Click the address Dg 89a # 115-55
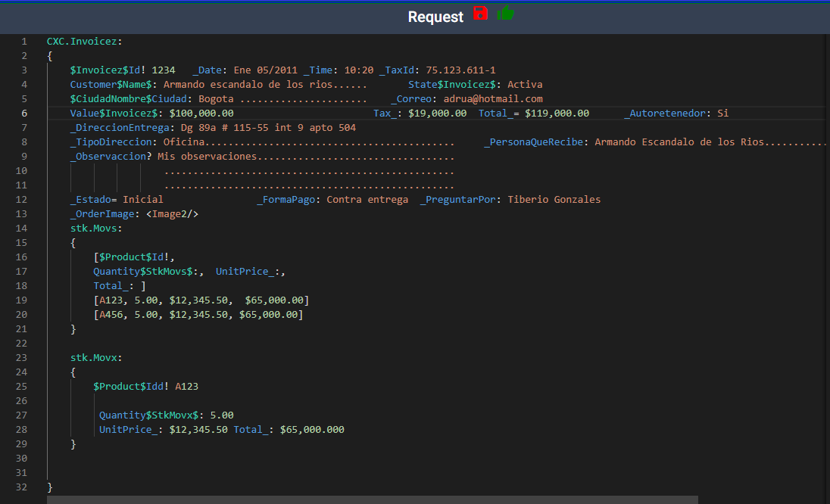 tap(225, 127)
